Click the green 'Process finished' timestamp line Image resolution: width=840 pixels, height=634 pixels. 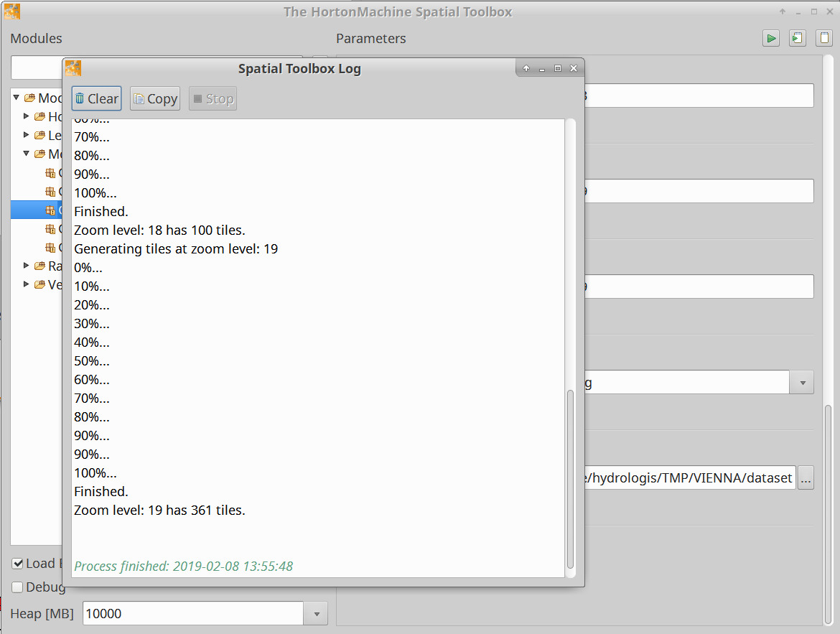tap(183, 567)
